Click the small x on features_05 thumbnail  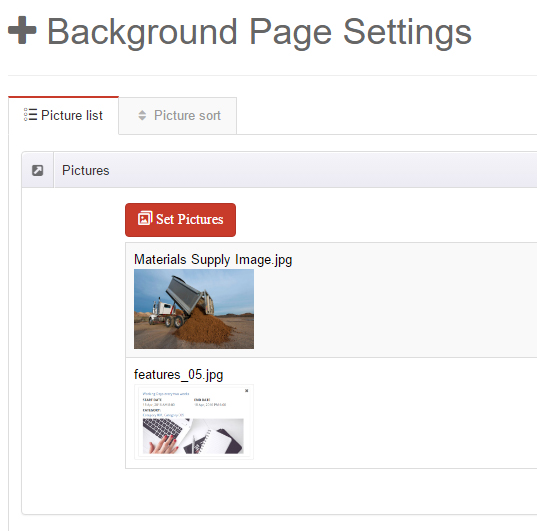pos(247,391)
